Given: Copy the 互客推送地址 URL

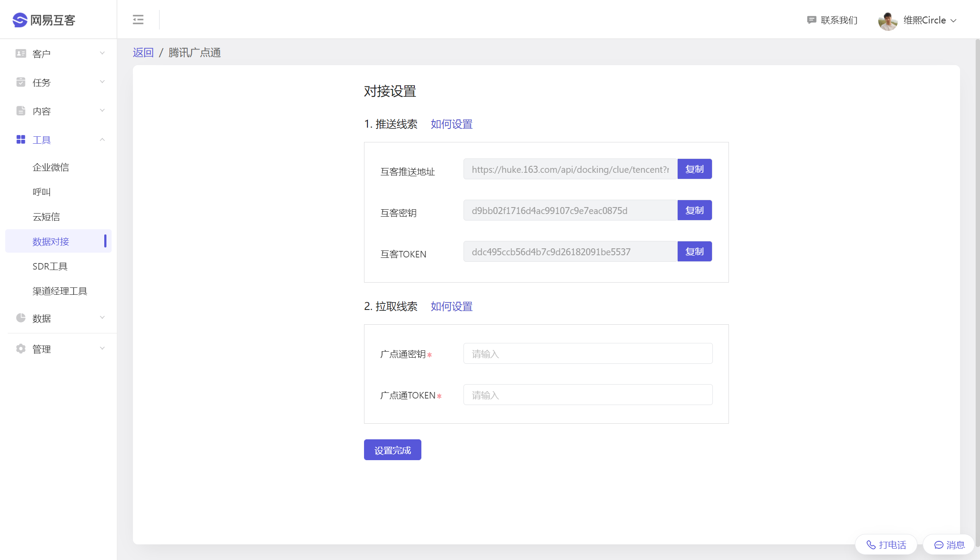Looking at the screenshot, I should pos(695,169).
